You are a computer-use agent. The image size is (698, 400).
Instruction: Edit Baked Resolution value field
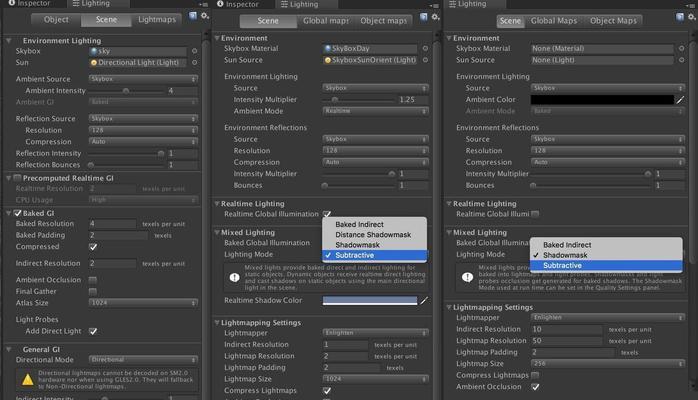point(112,224)
